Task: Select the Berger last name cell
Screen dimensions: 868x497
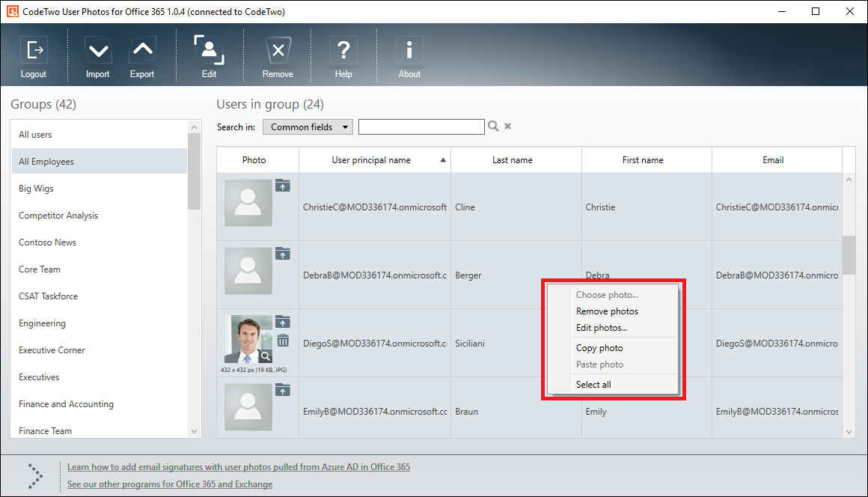Action: (516, 275)
